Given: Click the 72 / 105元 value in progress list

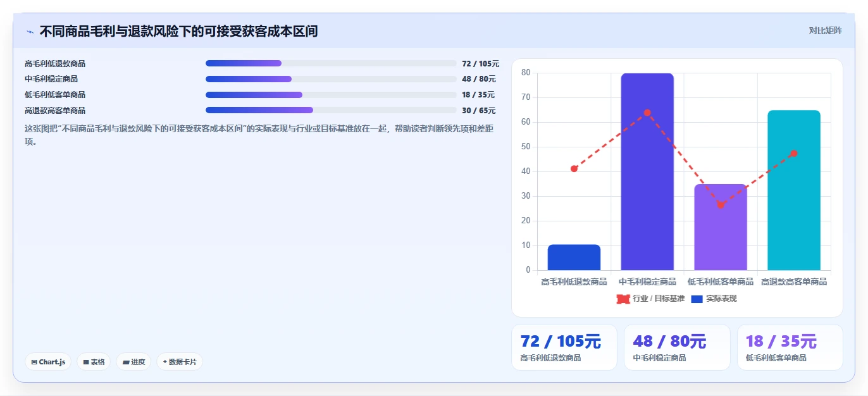Looking at the screenshot, I should click(481, 64).
